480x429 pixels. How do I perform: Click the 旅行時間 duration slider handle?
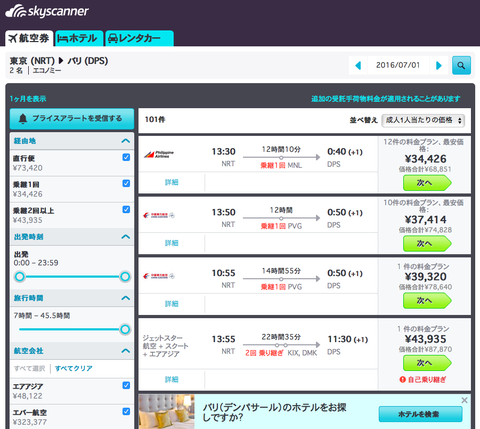[125, 329]
